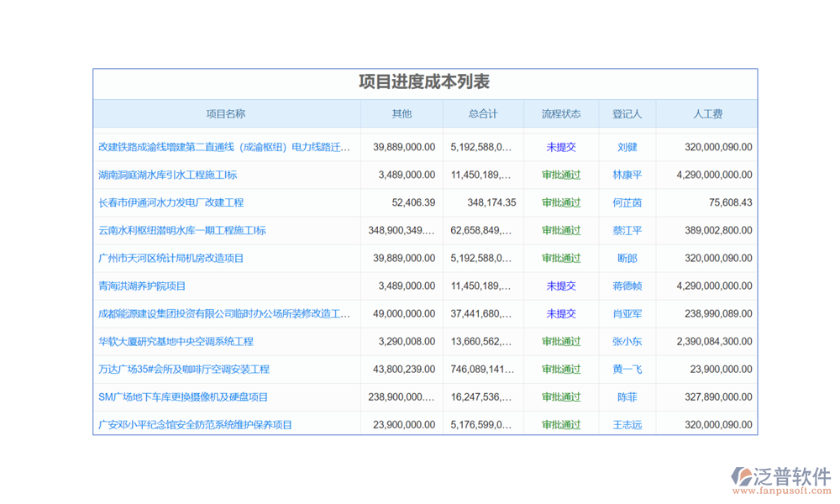The image size is (840, 504).
Task: Click the 青海洪湖养护院项目 project name
Action: pyautogui.click(x=142, y=286)
